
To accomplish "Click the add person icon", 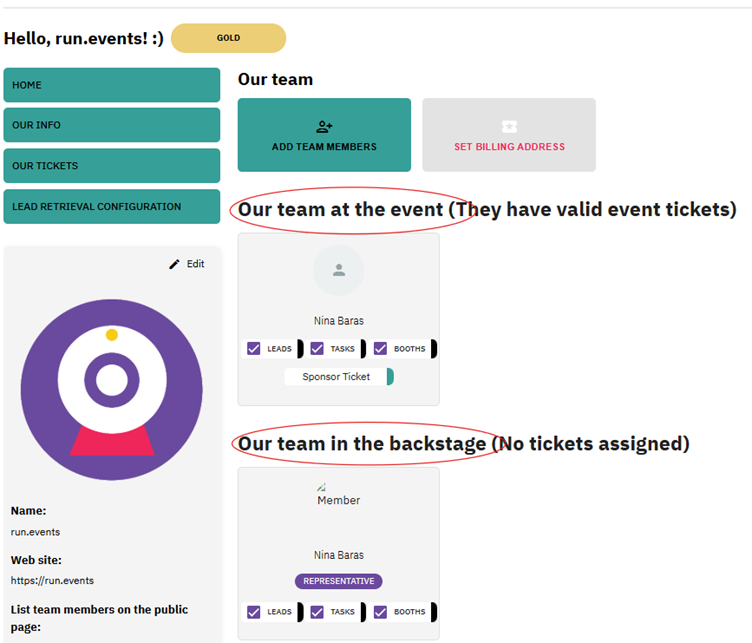I will click(x=324, y=127).
